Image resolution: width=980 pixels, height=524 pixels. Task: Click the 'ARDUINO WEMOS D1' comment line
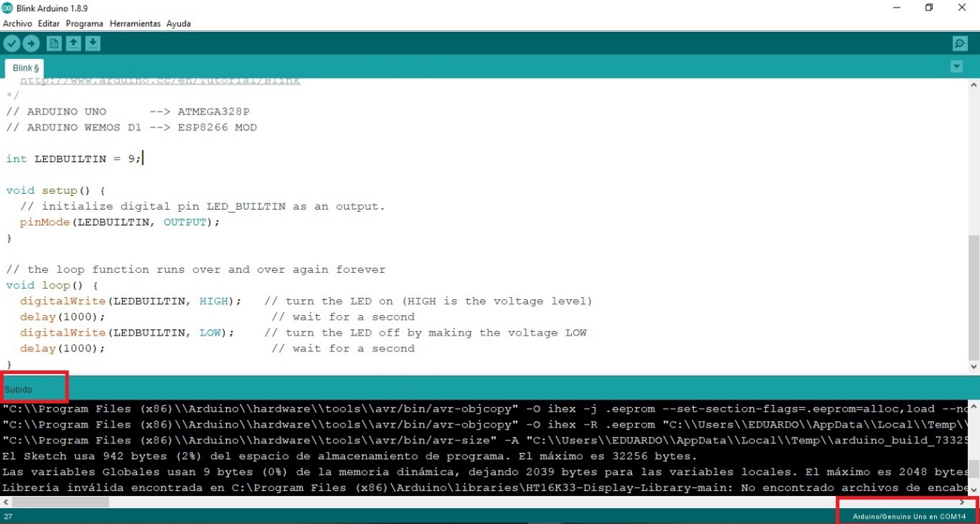point(131,127)
